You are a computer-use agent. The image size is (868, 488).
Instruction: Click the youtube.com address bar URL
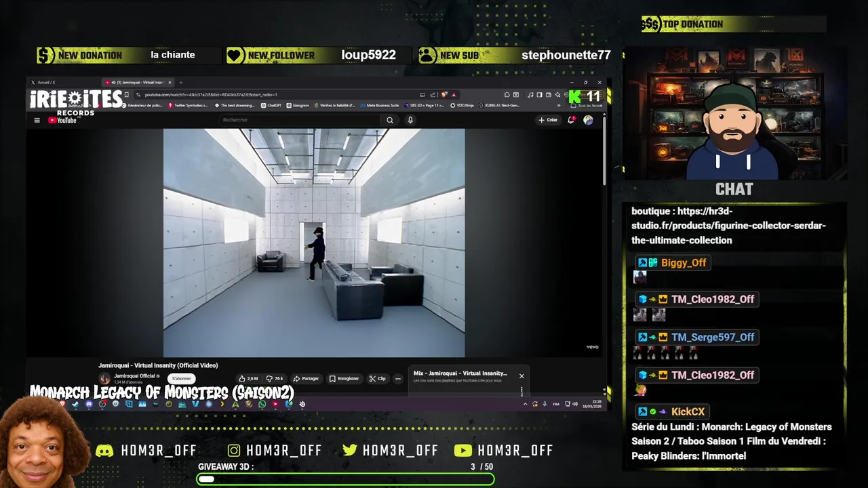210,94
